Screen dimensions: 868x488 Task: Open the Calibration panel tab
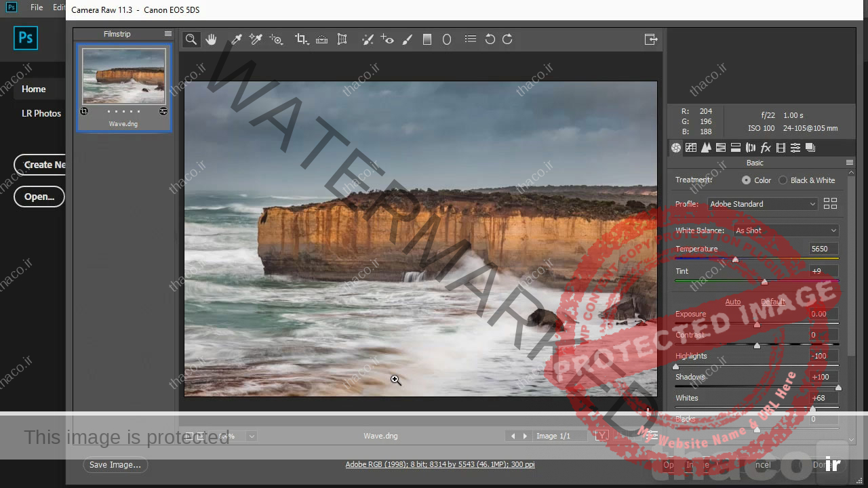tap(781, 148)
